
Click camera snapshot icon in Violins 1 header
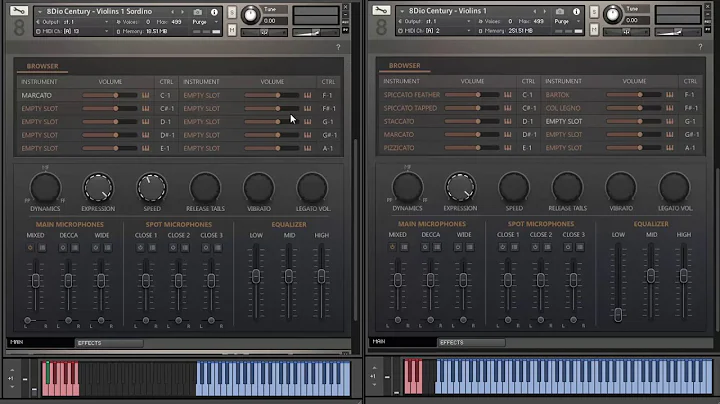pos(560,11)
